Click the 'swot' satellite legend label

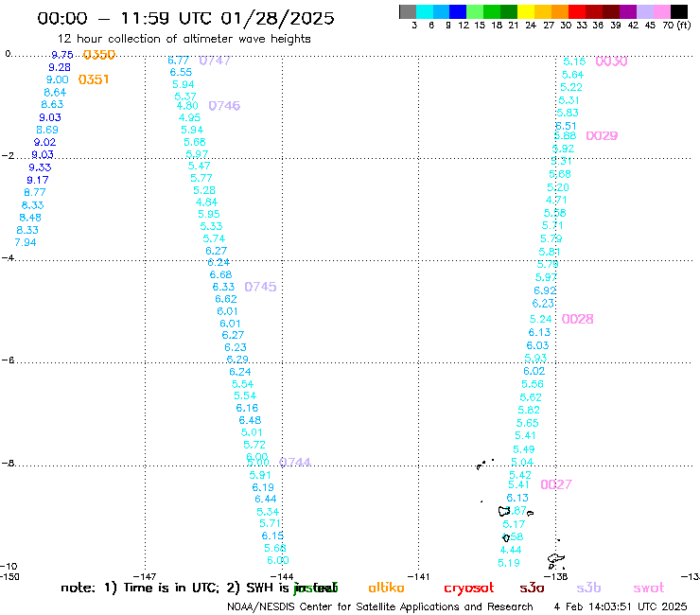[x=649, y=588]
